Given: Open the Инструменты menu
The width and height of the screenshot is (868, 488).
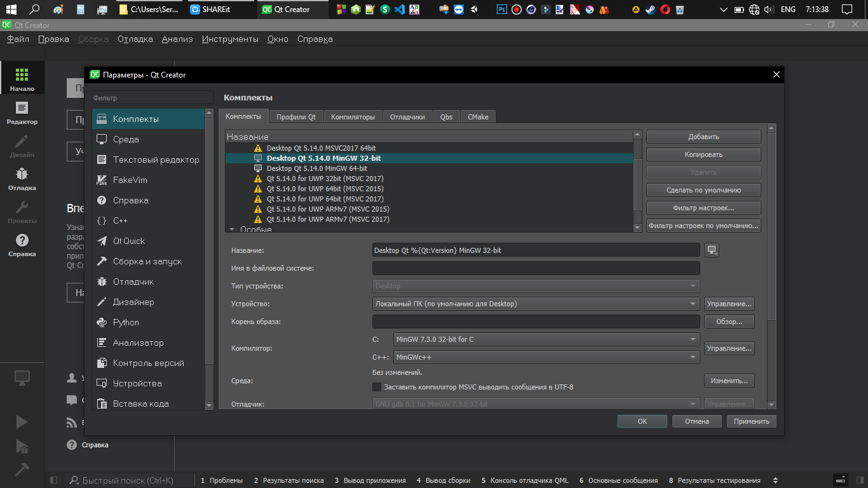Looking at the screenshot, I should click(230, 39).
